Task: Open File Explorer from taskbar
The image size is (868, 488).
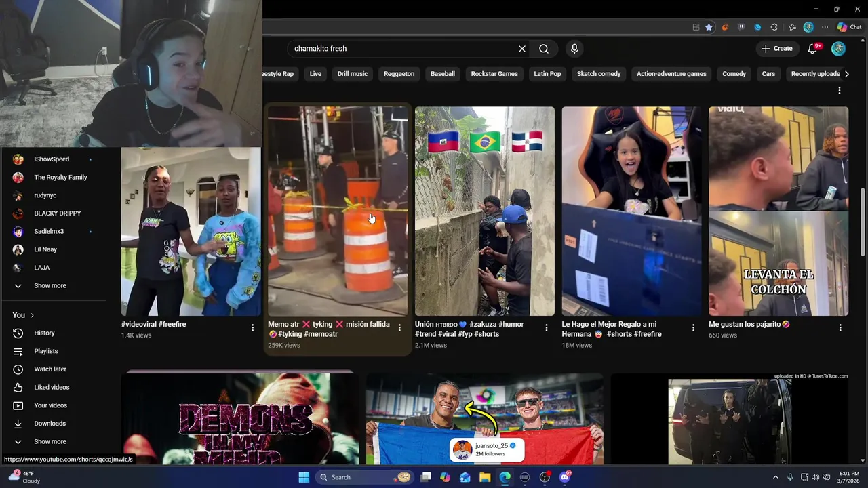Action: click(485, 477)
